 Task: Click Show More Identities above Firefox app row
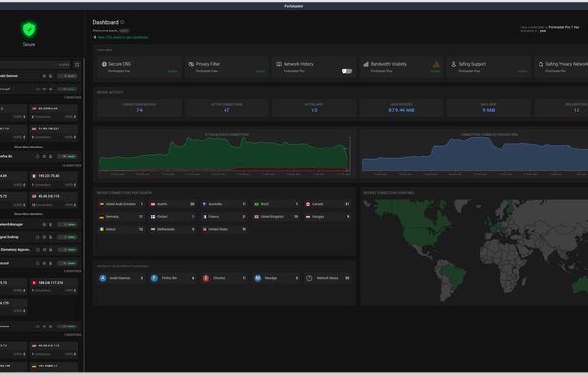(29, 147)
